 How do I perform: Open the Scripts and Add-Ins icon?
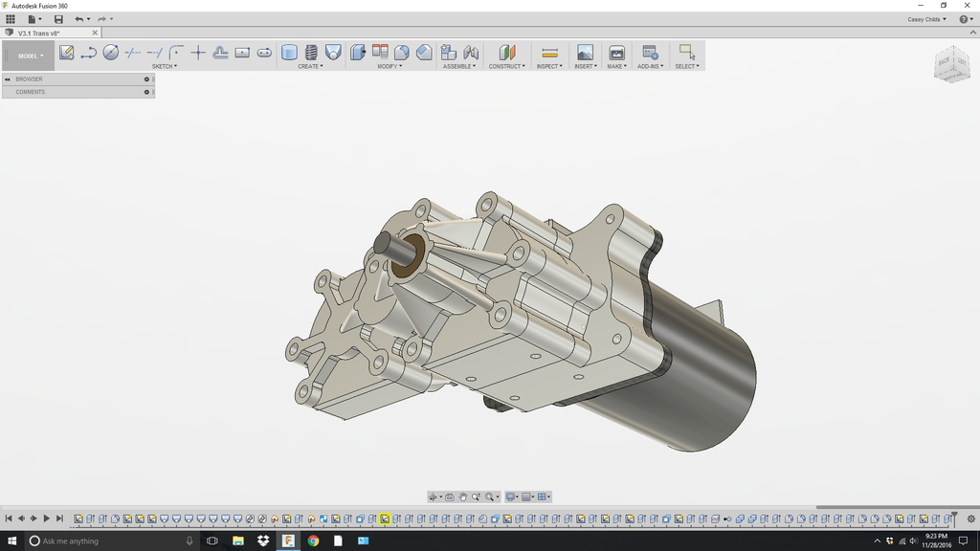click(x=650, y=53)
